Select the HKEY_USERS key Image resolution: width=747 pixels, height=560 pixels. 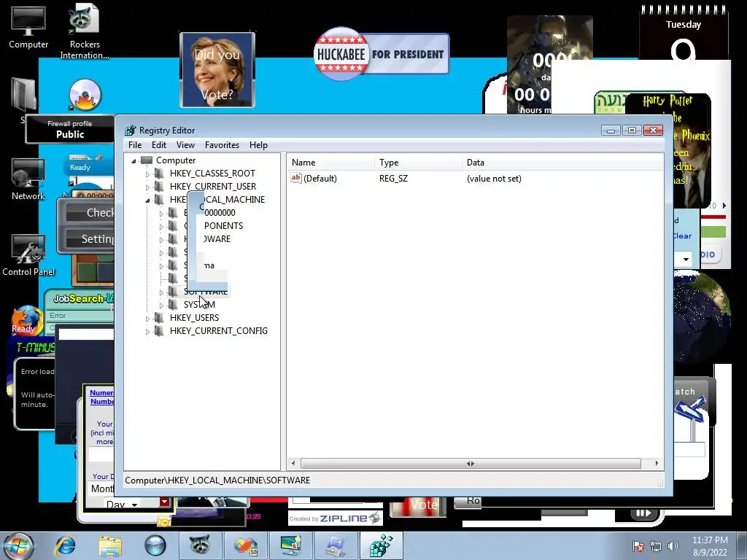(194, 318)
